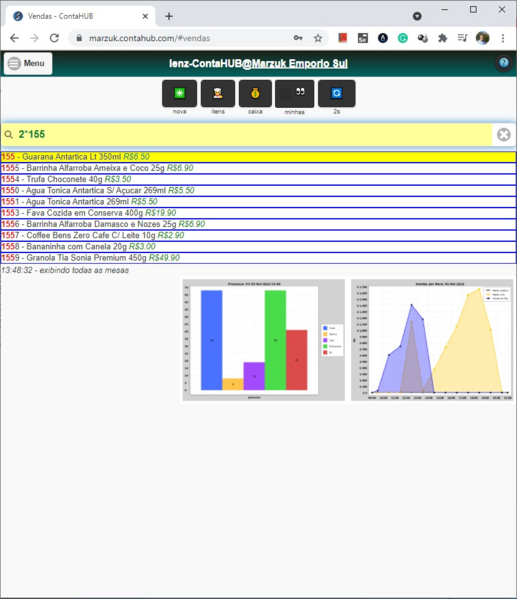Reload the page
517x599 pixels.
point(54,38)
